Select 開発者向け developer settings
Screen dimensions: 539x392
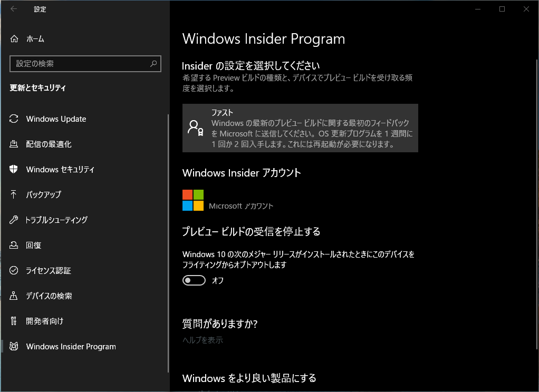tap(45, 321)
